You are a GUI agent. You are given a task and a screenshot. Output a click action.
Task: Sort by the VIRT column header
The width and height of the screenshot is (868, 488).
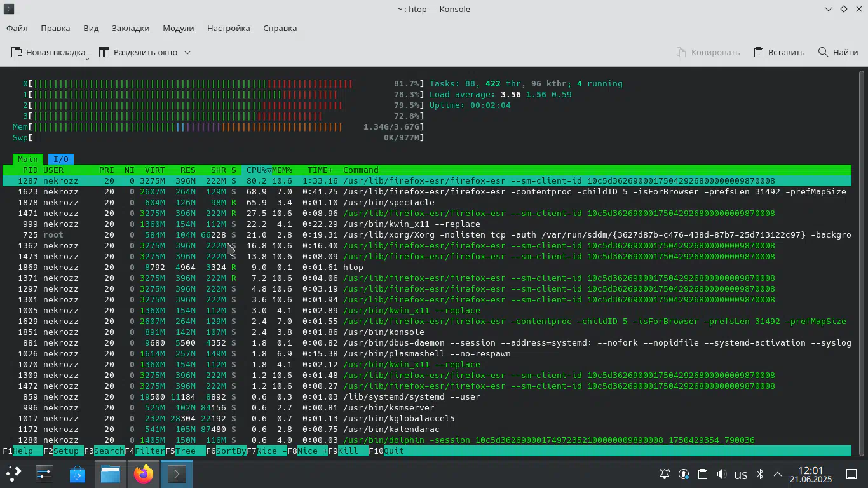tap(155, 170)
